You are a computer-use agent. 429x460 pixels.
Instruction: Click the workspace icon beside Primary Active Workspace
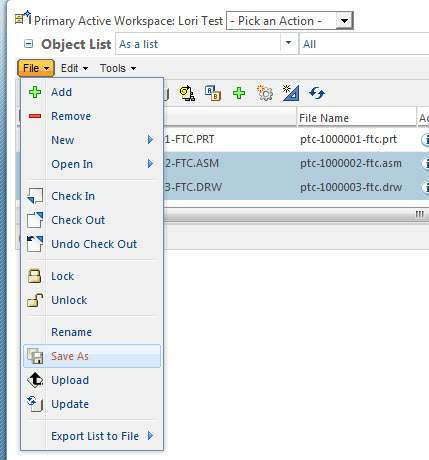[x=23, y=18]
